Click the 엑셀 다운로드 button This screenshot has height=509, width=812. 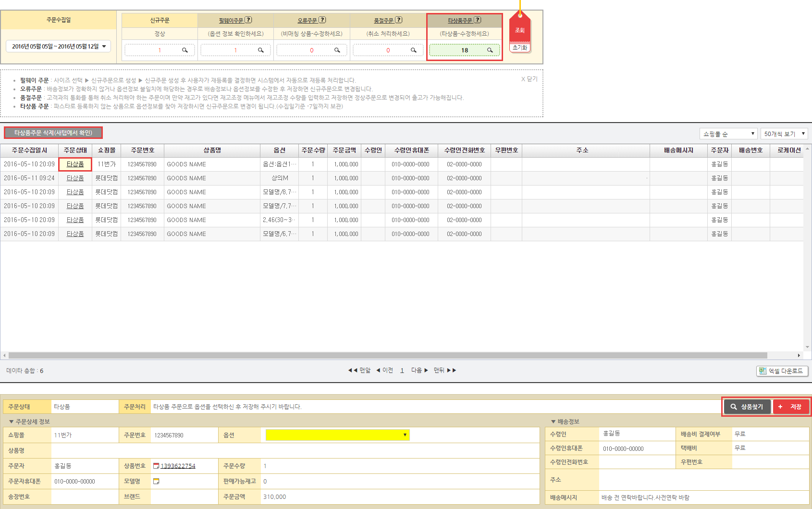pyautogui.click(x=782, y=371)
